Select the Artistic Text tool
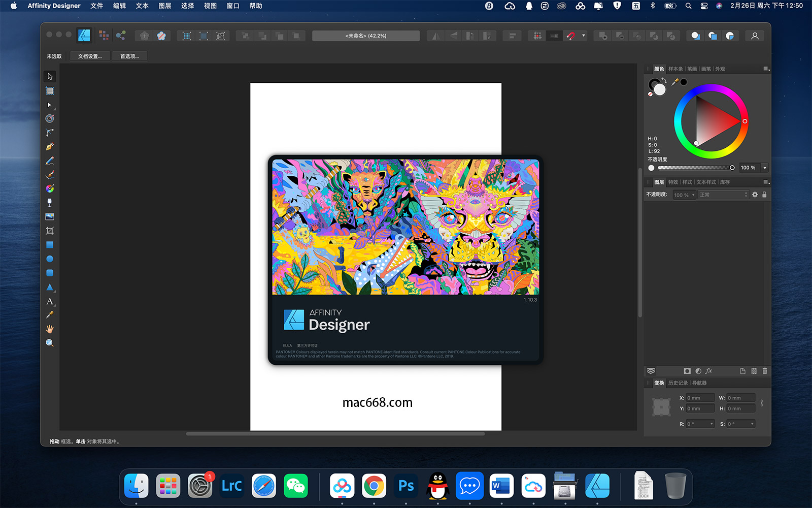The image size is (812, 508). coord(50,301)
